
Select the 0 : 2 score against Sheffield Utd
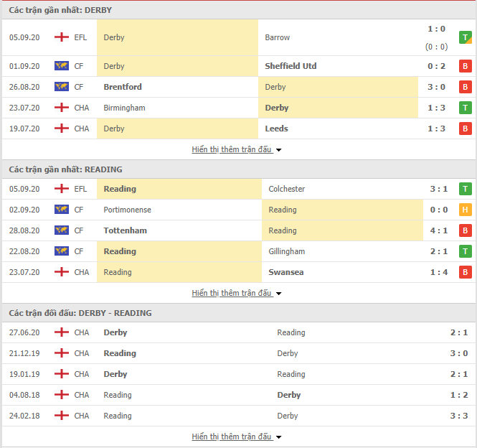click(x=436, y=66)
